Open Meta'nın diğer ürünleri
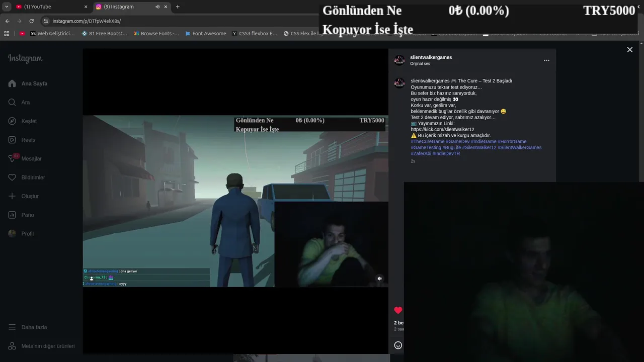Screen dimensions: 644x362 [41, 346]
